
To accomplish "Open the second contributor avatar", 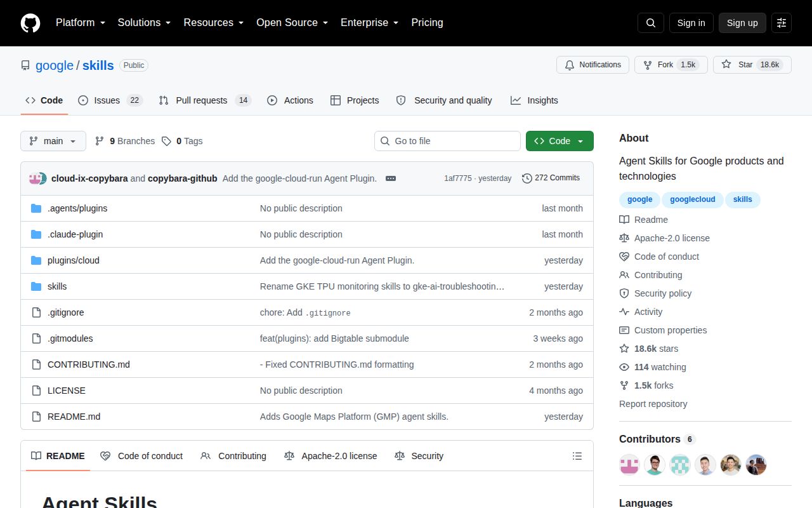I will [655, 465].
